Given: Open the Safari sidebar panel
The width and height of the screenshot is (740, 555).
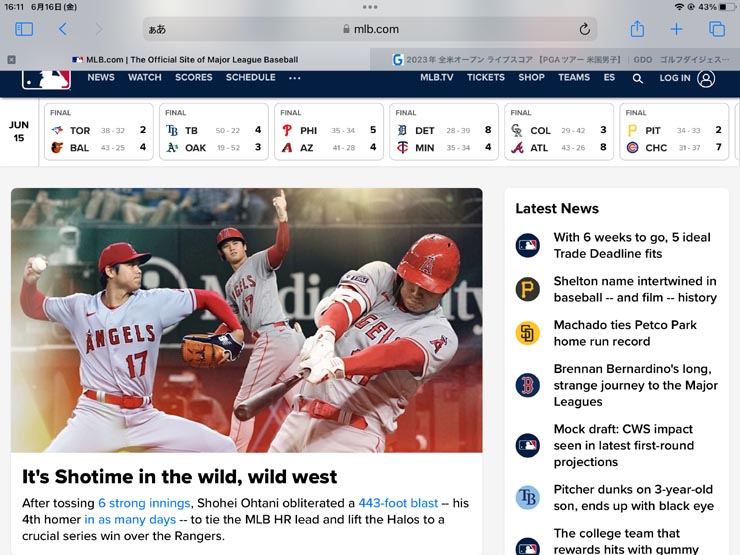Looking at the screenshot, I should pyautogui.click(x=24, y=29).
